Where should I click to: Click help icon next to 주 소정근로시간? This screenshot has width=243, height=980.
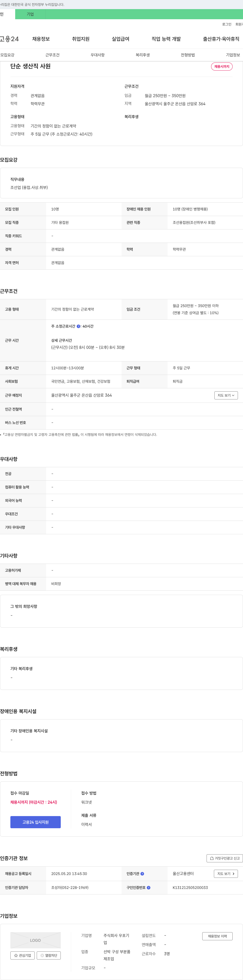pyautogui.click(x=78, y=326)
